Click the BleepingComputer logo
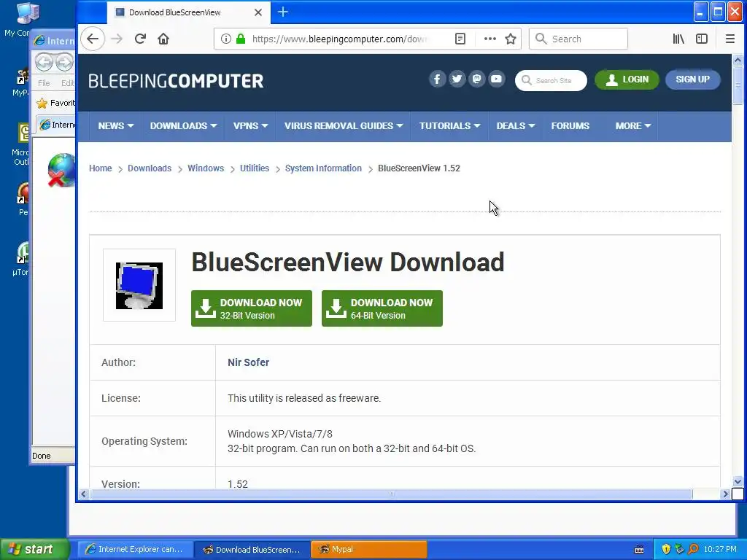747x560 pixels. click(x=176, y=81)
